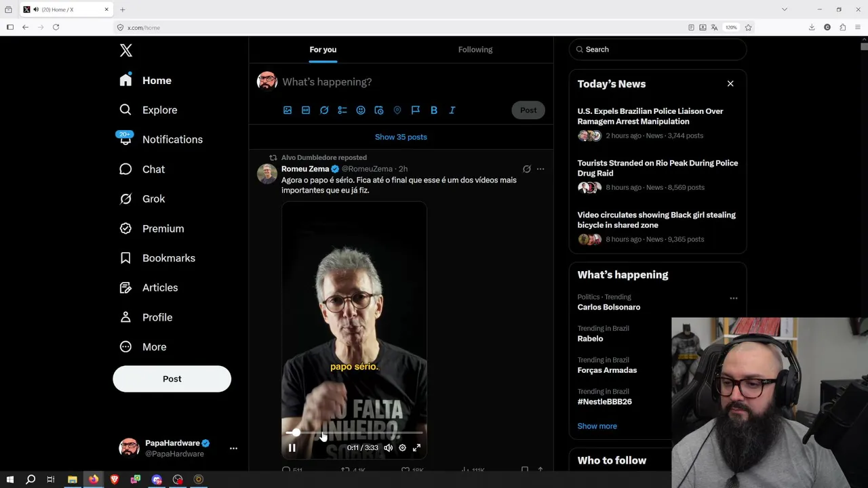Open video playback settings gear
This screenshot has width=868, height=488.
click(402, 448)
